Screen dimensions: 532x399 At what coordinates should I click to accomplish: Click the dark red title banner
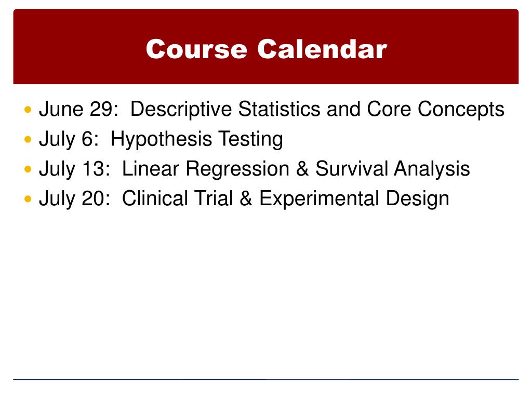pos(266,46)
